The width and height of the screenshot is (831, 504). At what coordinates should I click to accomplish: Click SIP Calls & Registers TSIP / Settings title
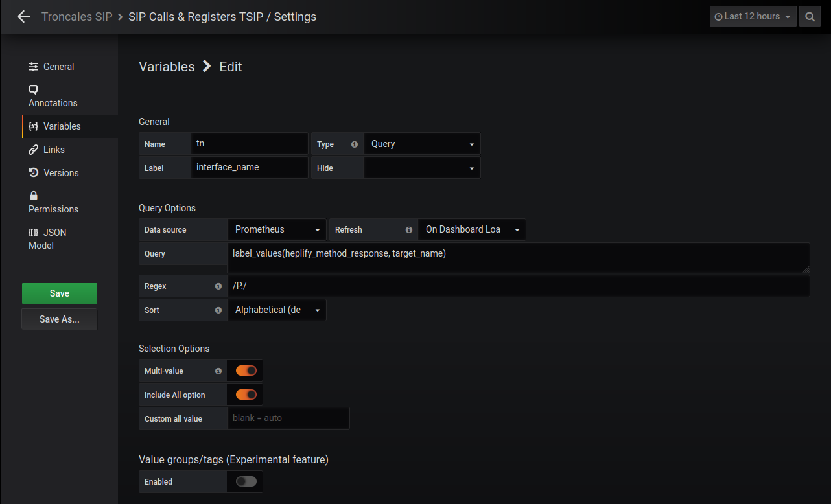[x=222, y=17]
